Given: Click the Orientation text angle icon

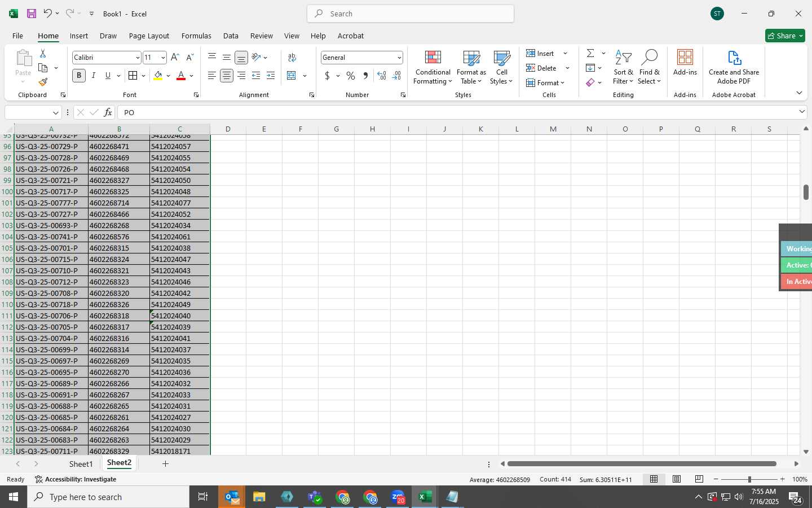Looking at the screenshot, I should [256, 57].
